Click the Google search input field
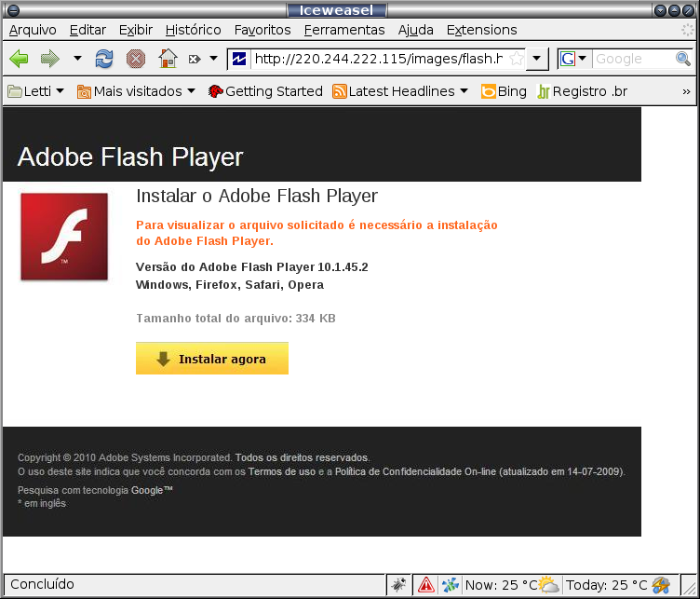Screen dimensions: 700x599 [x=634, y=59]
